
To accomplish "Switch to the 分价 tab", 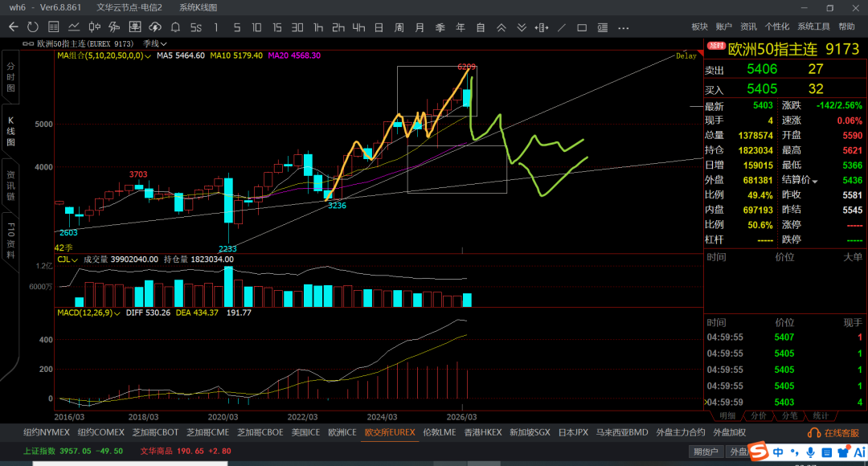I will coord(759,415).
